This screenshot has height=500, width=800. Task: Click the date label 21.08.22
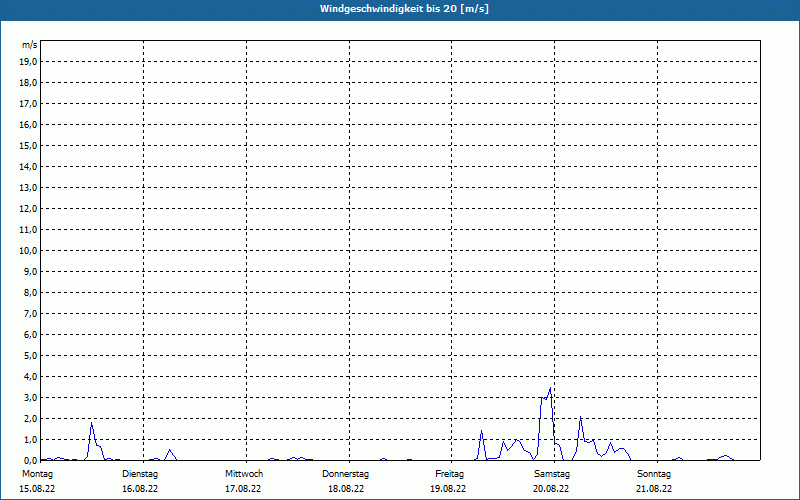(x=654, y=489)
